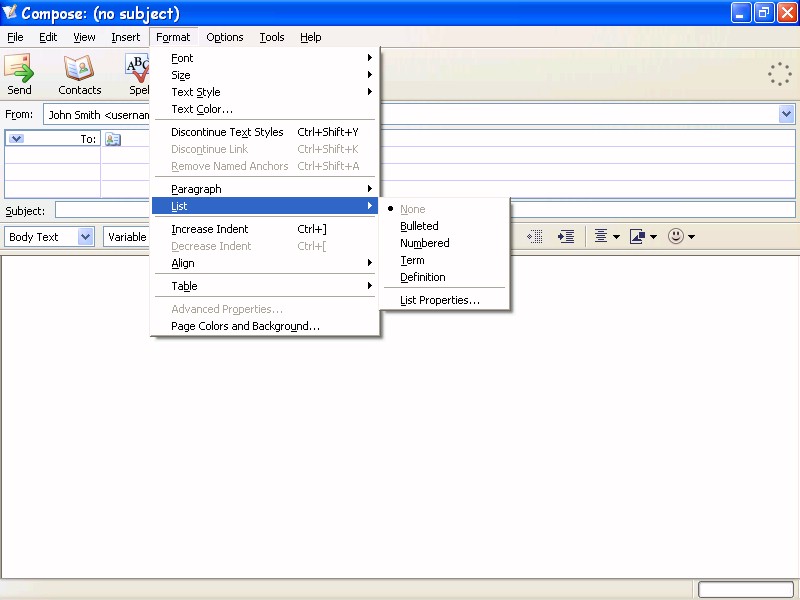The width and height of the screenshot is (800, 600).
Task: Open Page Colors and Background
Action: click(x=265, y=326)
